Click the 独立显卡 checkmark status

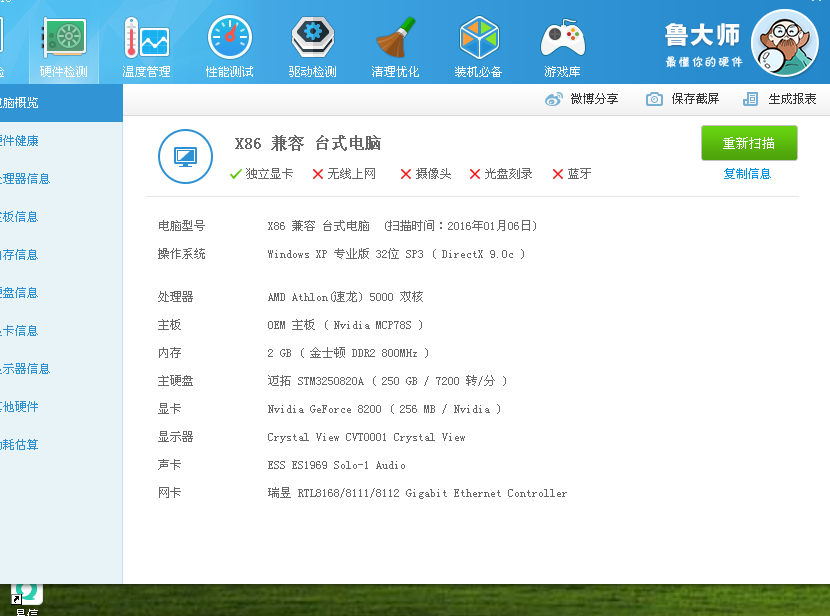261,174
